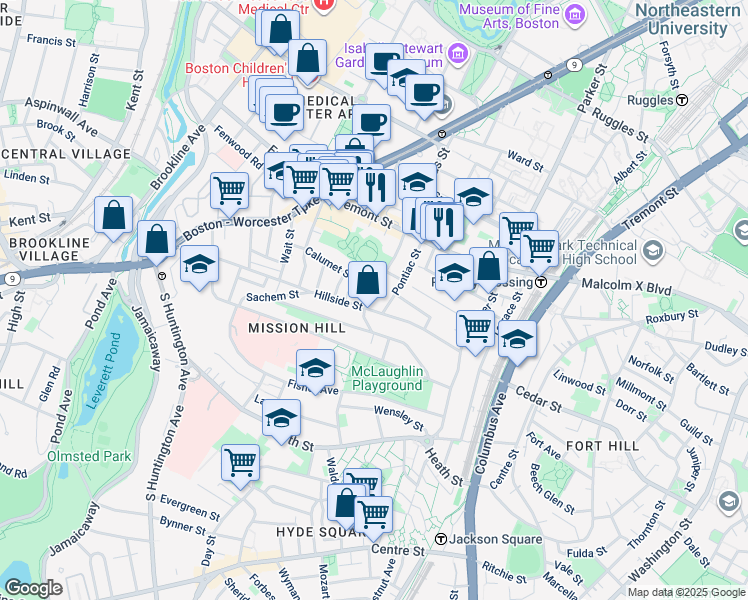Select the Ruggles transit station icon

682,100
